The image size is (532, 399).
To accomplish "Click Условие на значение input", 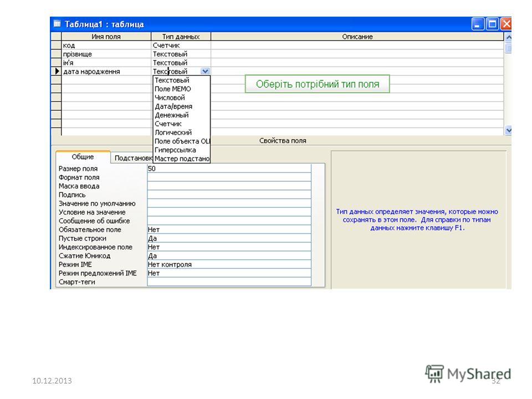I will tap(229, 212).
